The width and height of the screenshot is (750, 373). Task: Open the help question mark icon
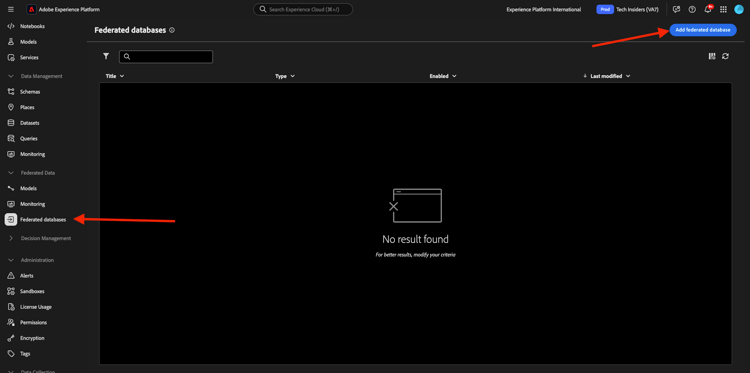pyautogui.click(x=692, y=10)
